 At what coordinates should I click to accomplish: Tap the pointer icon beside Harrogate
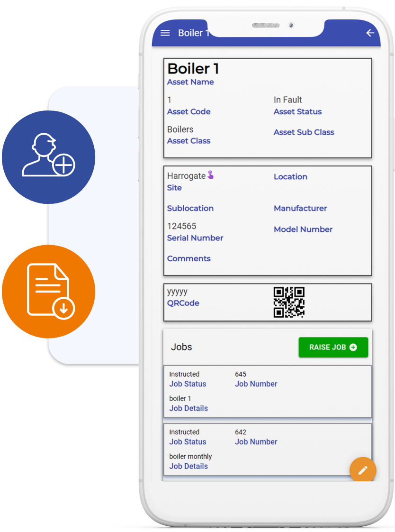click(x=210, y=175)
